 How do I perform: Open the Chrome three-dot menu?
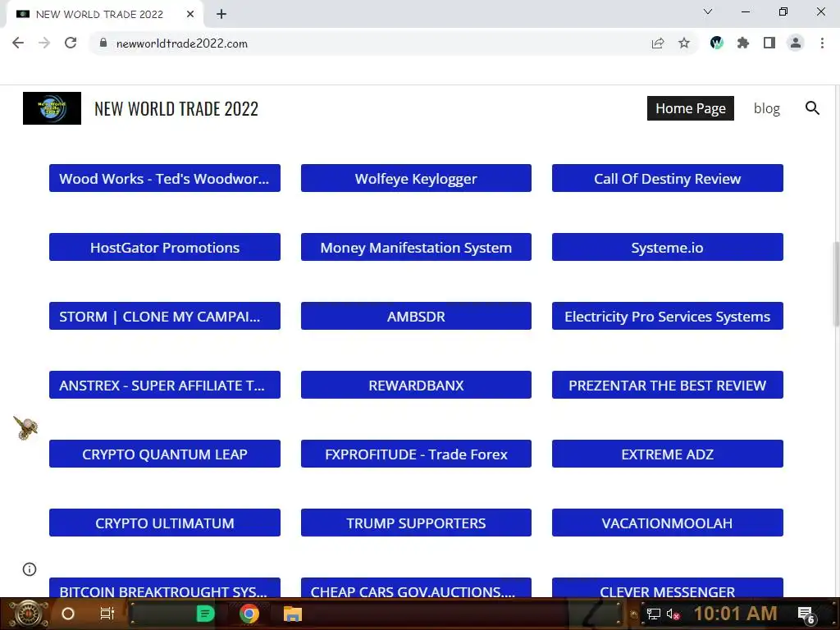point(822,43)
